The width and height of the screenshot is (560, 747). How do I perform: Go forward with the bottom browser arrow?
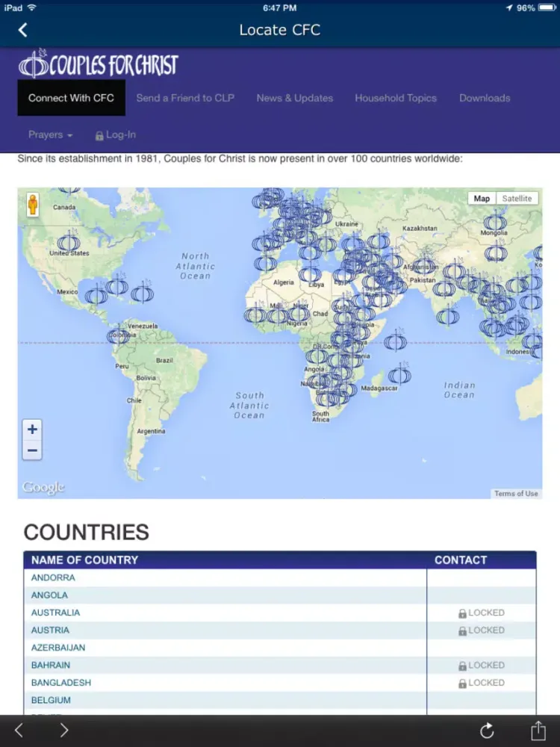64,730
